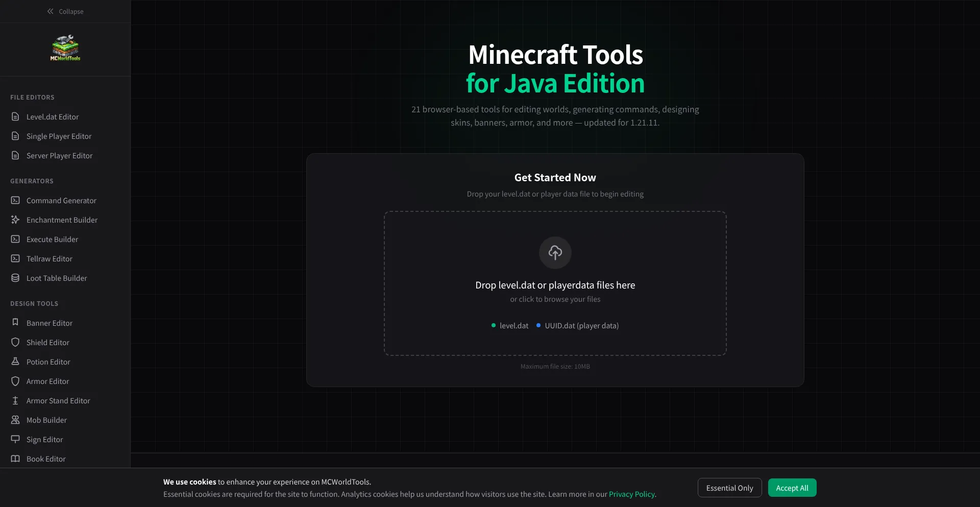980x507 pixels.
Task: Choose Essential Only cookies
Action: [x=729, y=488]
